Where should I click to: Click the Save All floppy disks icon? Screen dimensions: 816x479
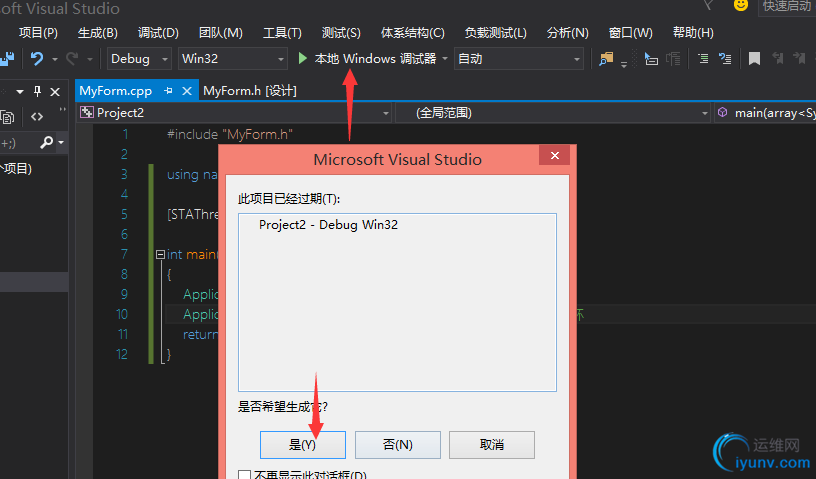click(x=7, y=59)
